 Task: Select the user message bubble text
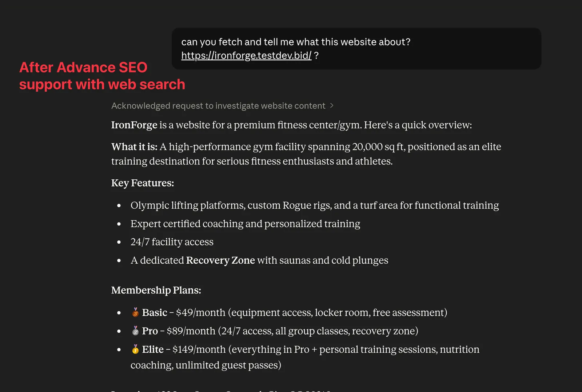(x=296, y=49)
